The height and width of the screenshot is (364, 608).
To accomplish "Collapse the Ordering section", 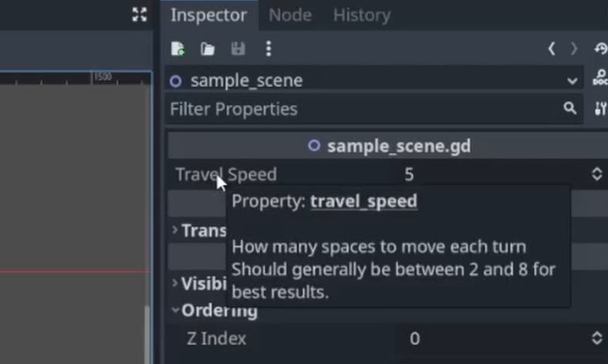I will [215, 311].
